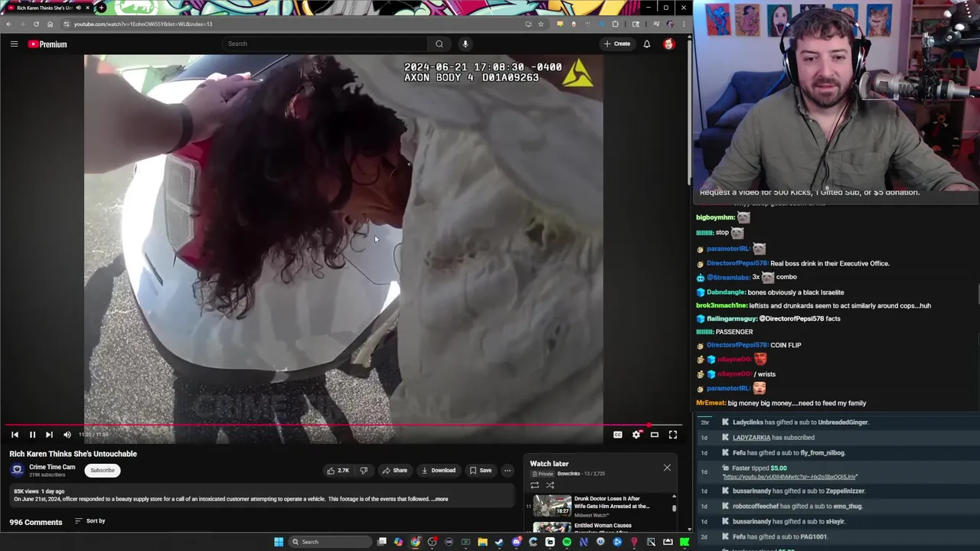
Task: Reload the browser page
Action: coord(36,24)
